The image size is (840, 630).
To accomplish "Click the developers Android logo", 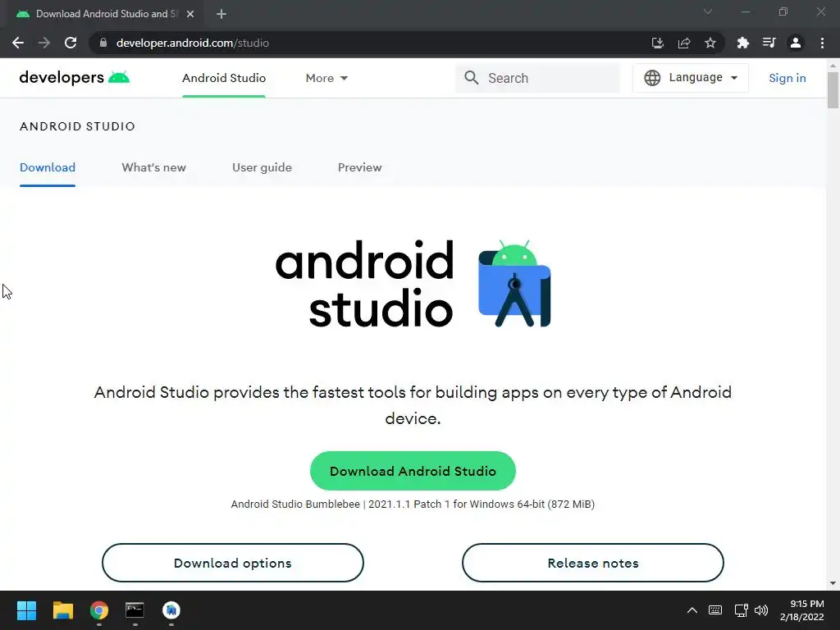I will (75, 78).
